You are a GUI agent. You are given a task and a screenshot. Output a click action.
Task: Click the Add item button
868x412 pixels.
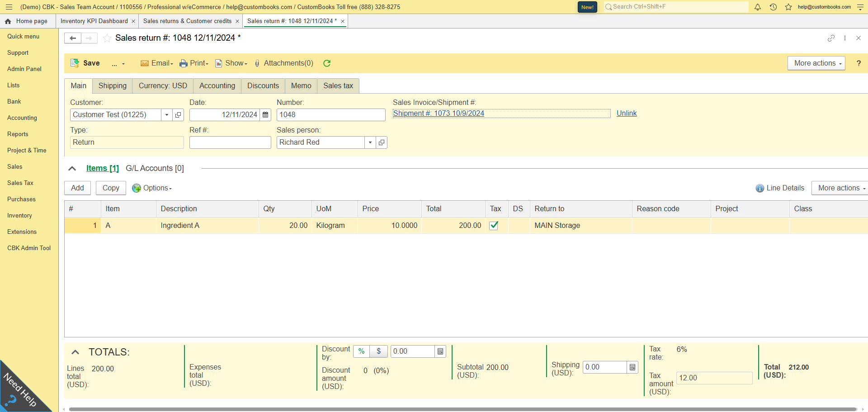(77, 188)
